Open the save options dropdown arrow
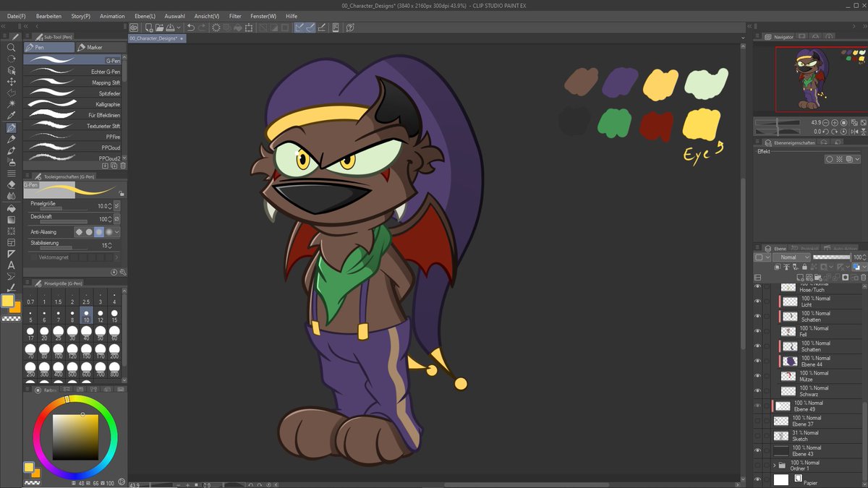Image resolution: width=868 pixels, height=488 pixels. (x=178, y=27)
